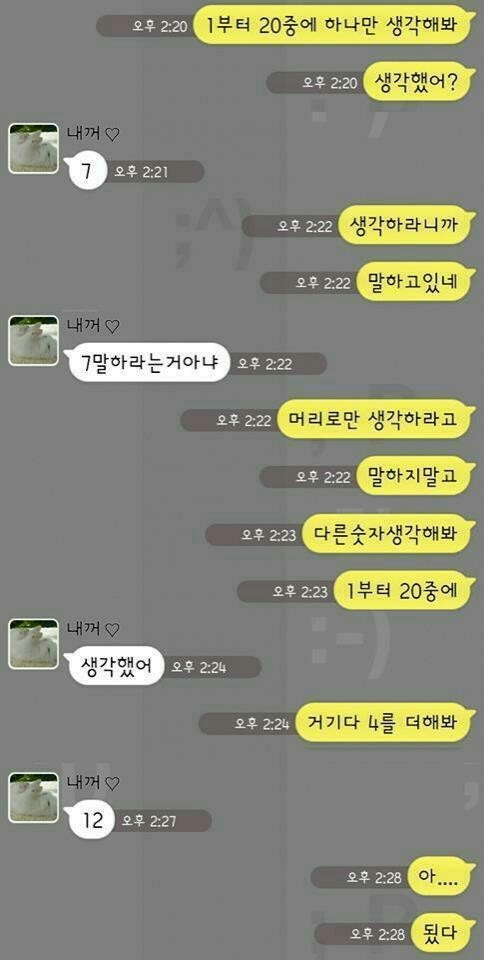Tap the profile picture beside the '12' message
484x960 pixels.
(x=34, y=797)
